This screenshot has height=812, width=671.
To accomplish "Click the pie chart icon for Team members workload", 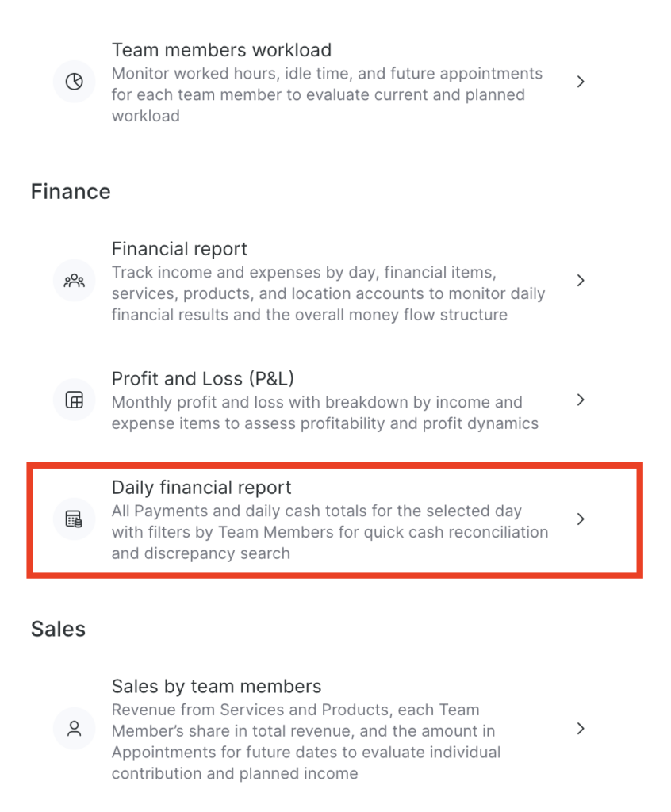I will point(74,82).
